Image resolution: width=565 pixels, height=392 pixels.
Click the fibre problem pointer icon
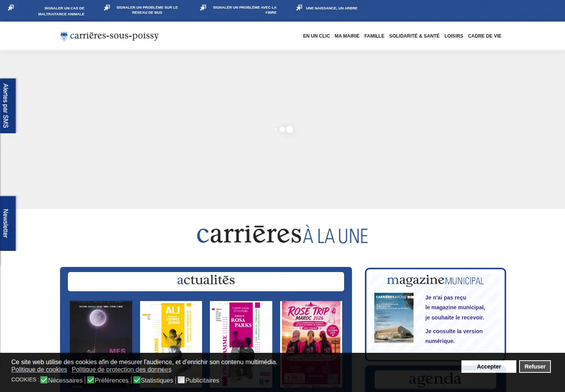point(203,8)
